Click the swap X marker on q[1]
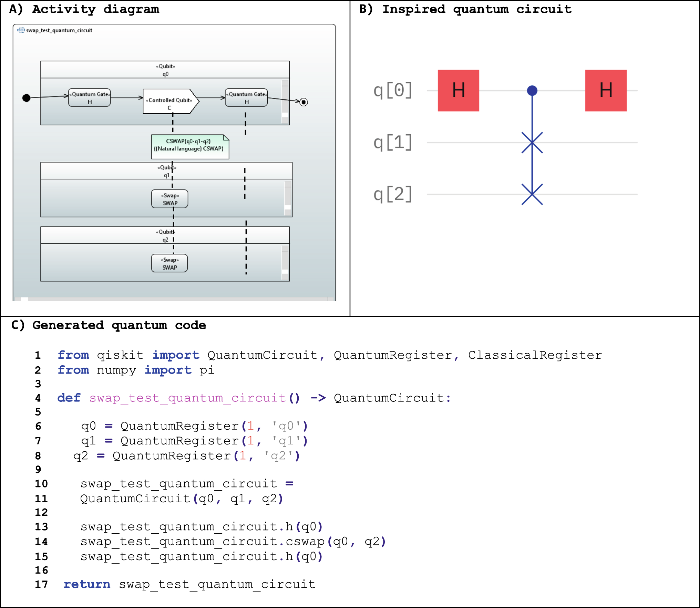700x608 pixels. tap(532, 143)
